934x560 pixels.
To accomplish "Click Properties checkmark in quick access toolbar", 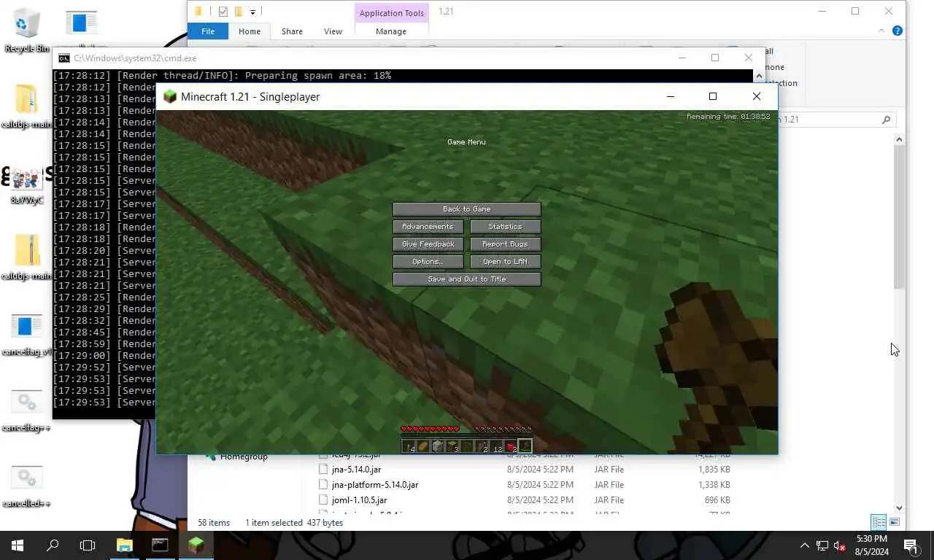I will [223, 12].
